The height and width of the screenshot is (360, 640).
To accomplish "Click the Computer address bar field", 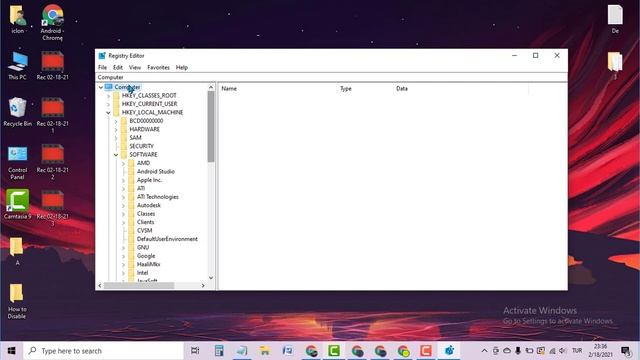I will click(331, 77).
